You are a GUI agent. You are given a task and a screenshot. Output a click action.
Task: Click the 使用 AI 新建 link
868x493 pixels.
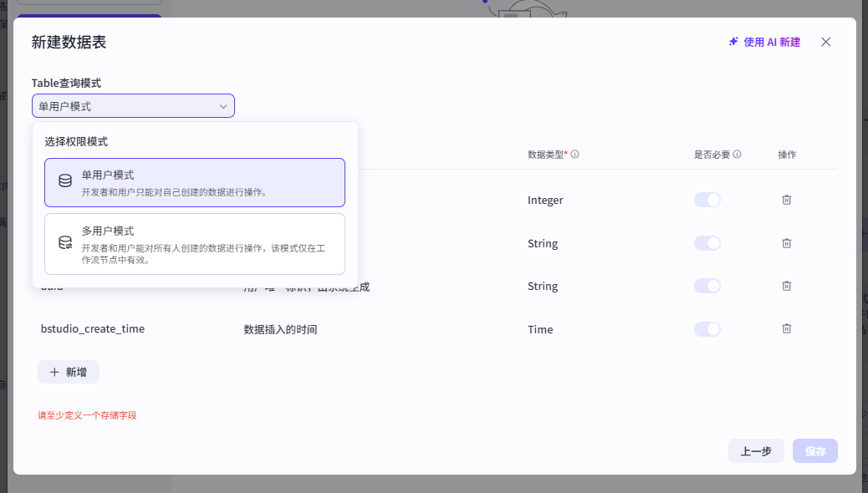771,42
